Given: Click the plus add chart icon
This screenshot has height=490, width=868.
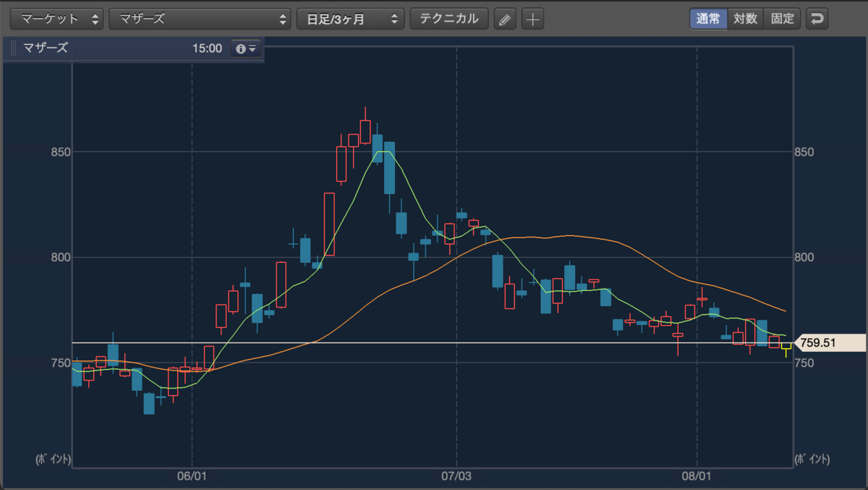Looking at the screenshot, I should coord(533,20).
